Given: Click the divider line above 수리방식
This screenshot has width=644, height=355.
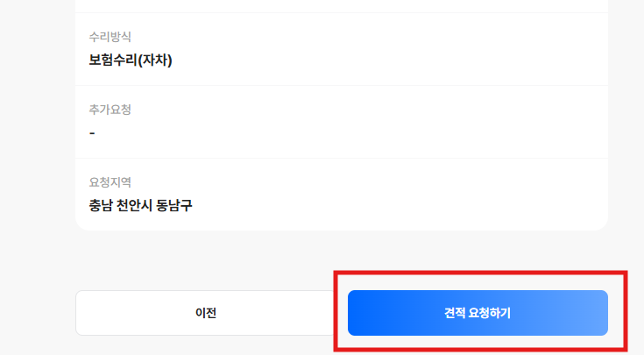Looking at the screenshot, I should pos(342,13).
